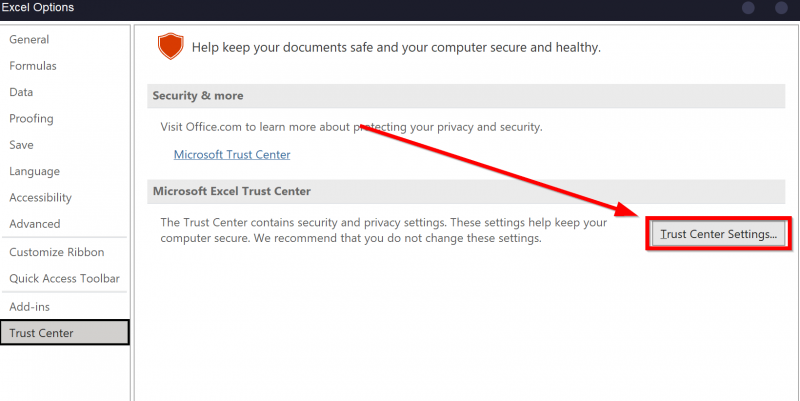Click the rightmost circular title bar button
The width and height of the screenshot is (800, 401).
(780, 8)
